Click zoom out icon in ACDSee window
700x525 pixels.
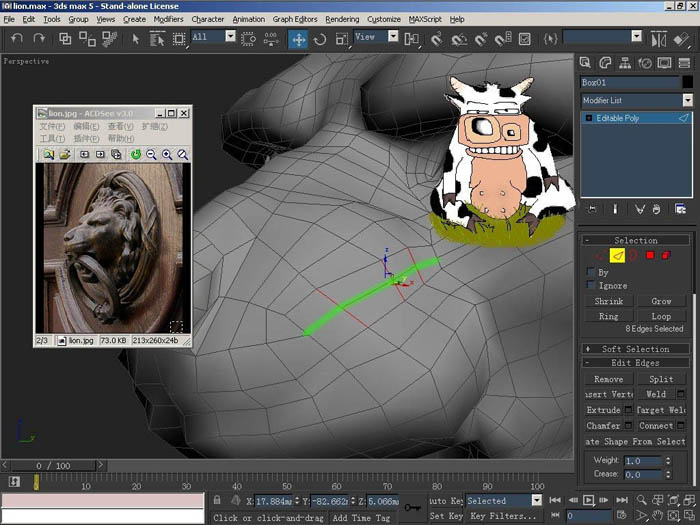[151, 154]
